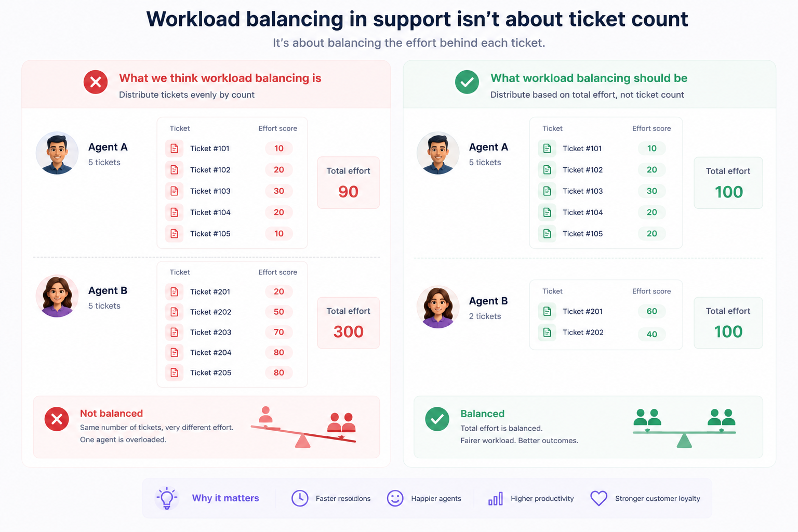Click the balanced green scale illustration
This screenshot has width=798, height=532.
click(684, 428)
